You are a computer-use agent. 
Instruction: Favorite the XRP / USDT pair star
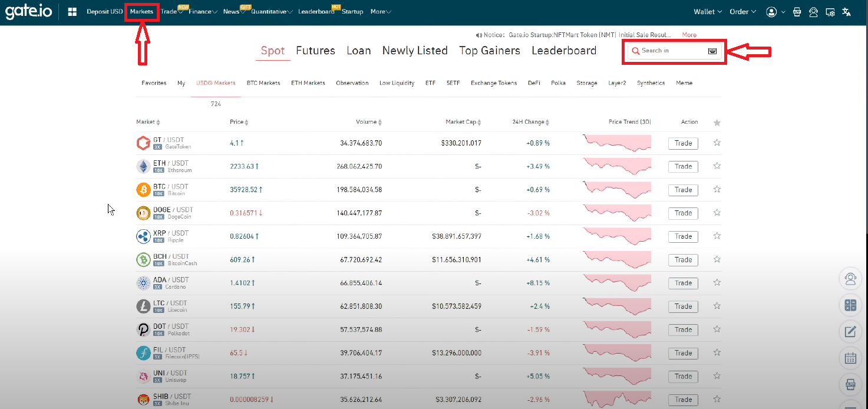[717, 236]
